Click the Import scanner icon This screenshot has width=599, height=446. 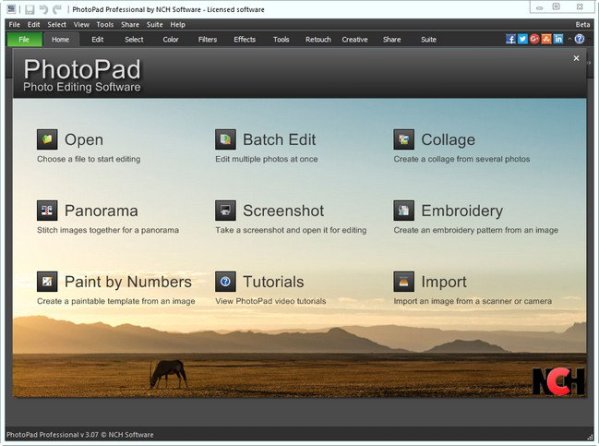404,281
